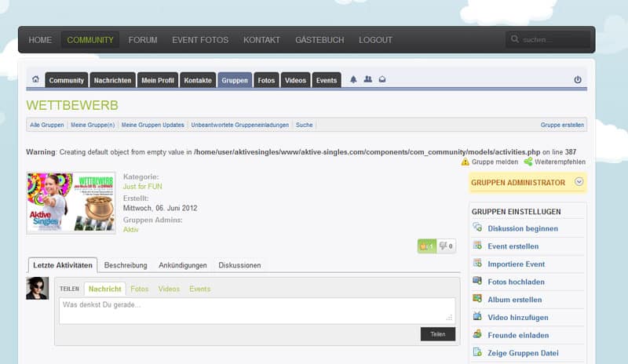The height and width of the screenshot is (364, 628).
Task: Click the 'Was denkst Du gerade' field
Action: tap(257, 310)
